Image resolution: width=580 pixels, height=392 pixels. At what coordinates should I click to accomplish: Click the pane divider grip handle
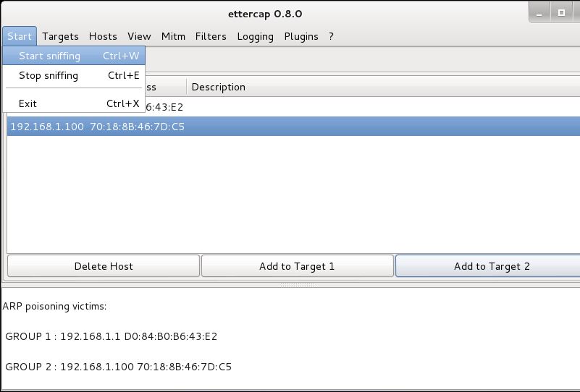(298, 285)
